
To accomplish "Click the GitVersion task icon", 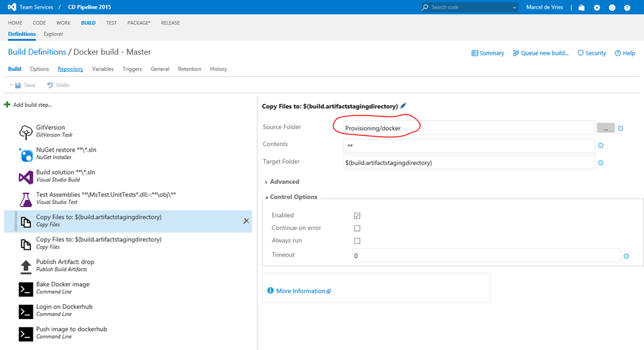I will pos(26,132).
